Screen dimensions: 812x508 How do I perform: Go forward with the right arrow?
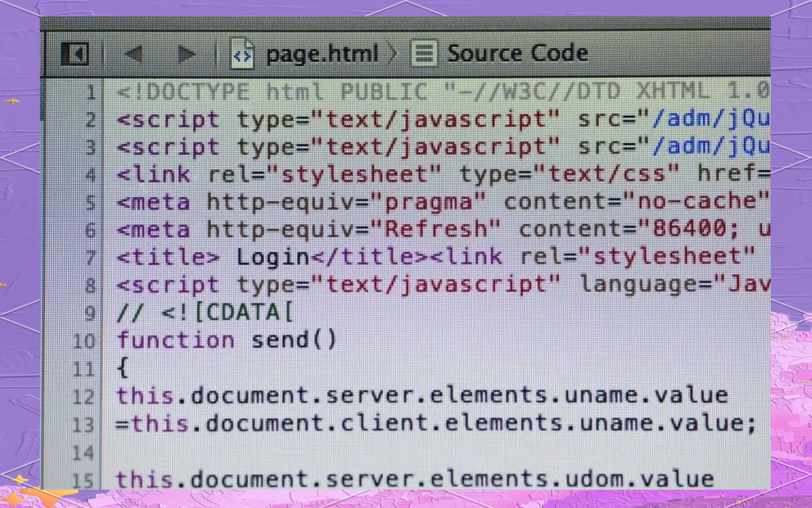[x=185, y=54]
